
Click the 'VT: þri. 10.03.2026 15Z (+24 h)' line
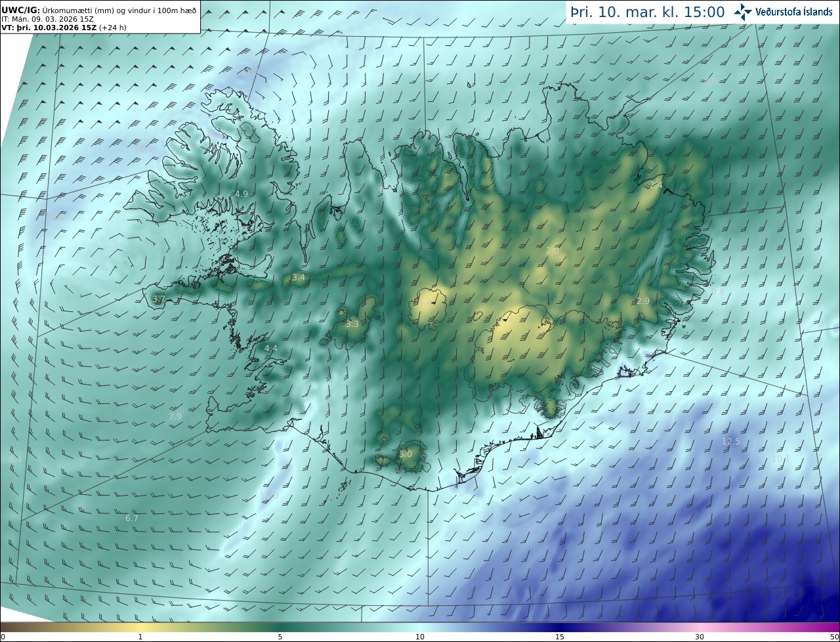[x=64, y=27]
